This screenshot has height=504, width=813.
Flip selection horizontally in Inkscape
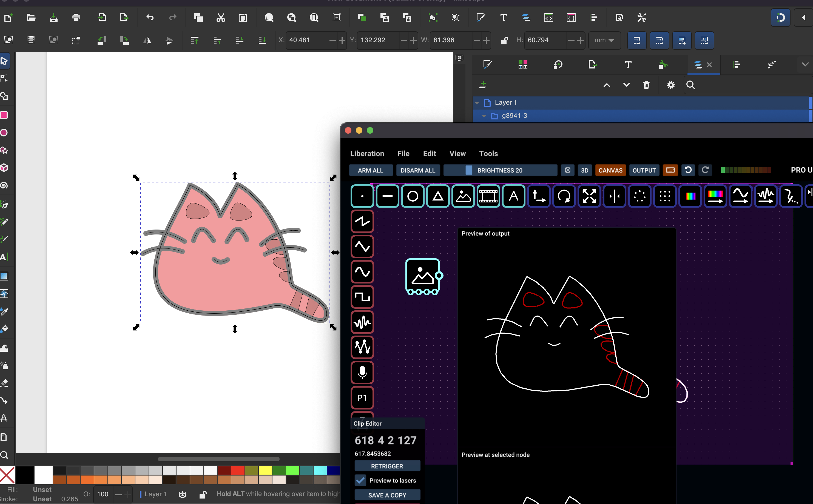click(x=147, y=41)
